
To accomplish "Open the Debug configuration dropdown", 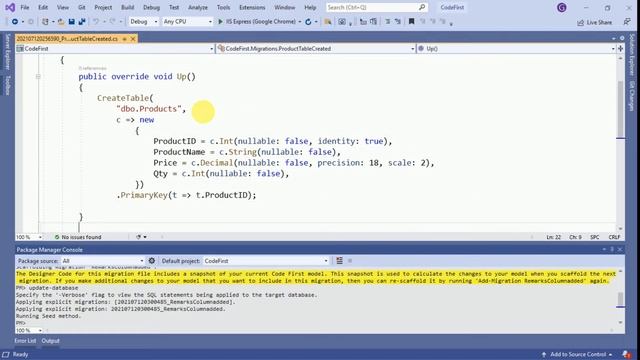I will (143, 22).
